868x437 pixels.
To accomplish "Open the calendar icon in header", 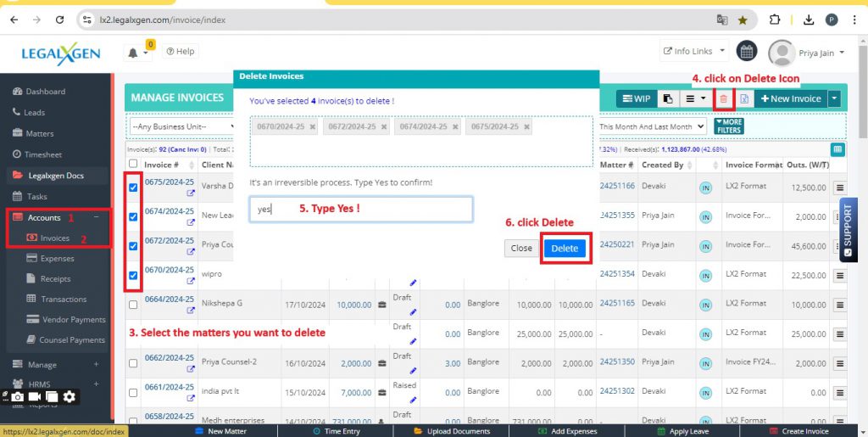I will pos(746,52).
